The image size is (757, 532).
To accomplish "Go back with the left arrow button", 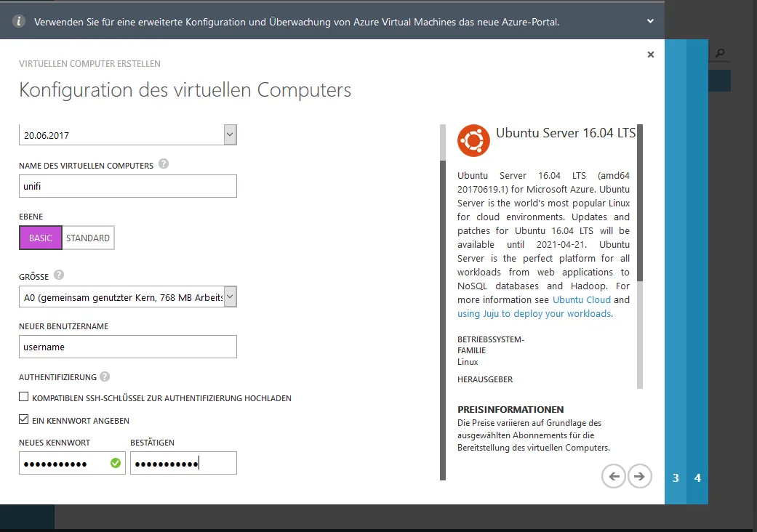I will 614,477.
